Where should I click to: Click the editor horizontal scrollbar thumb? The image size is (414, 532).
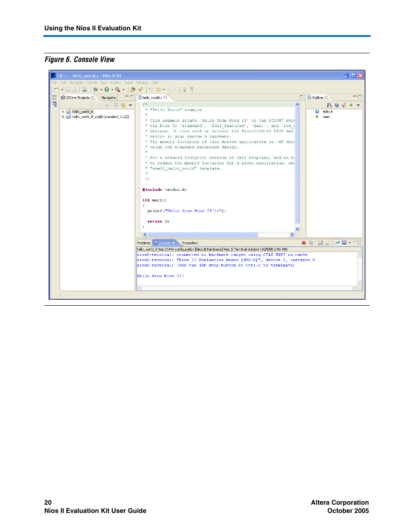click(x=203, y=235)
